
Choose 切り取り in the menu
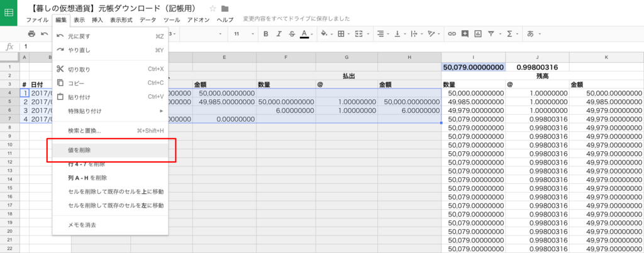point(110,69)
